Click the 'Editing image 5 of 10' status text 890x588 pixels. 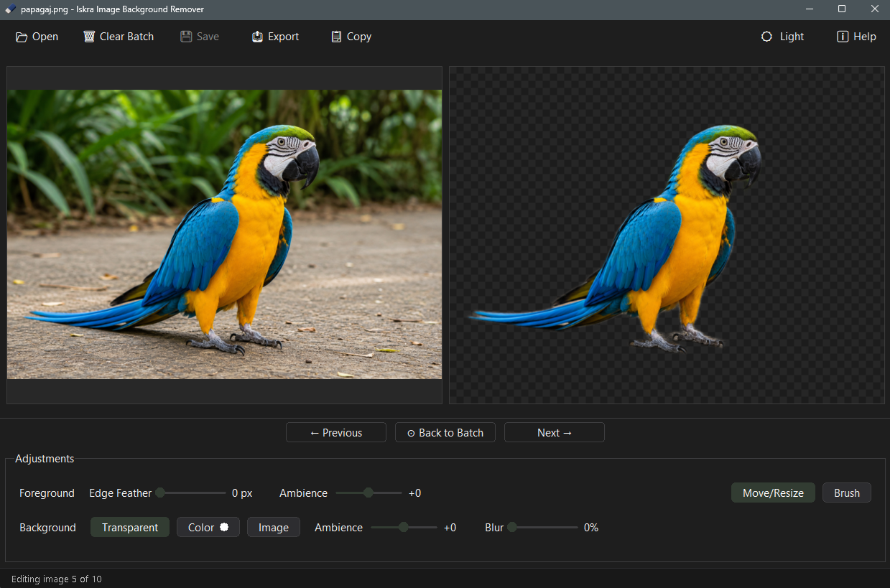[57, 579]
